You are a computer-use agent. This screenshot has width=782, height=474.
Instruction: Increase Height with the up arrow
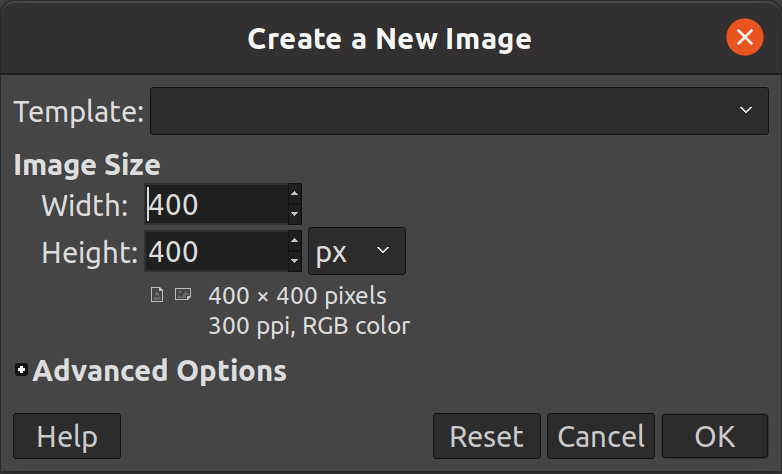click(295, 241)
